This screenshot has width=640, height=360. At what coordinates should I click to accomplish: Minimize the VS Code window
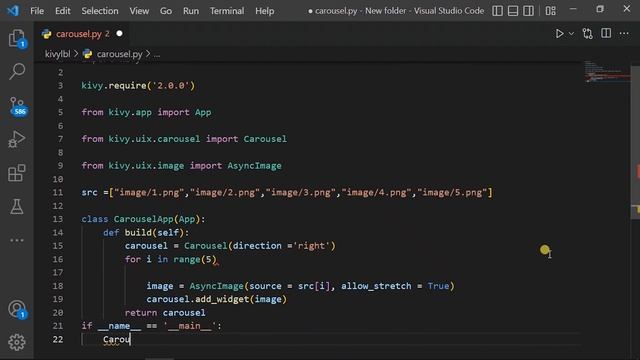click(573, 9)
